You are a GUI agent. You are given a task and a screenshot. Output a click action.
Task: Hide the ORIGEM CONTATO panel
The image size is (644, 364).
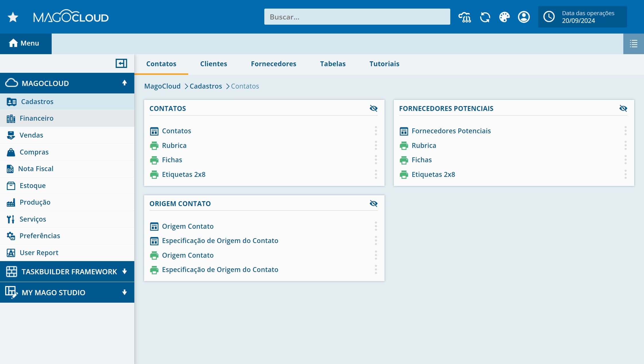(373, 203)
